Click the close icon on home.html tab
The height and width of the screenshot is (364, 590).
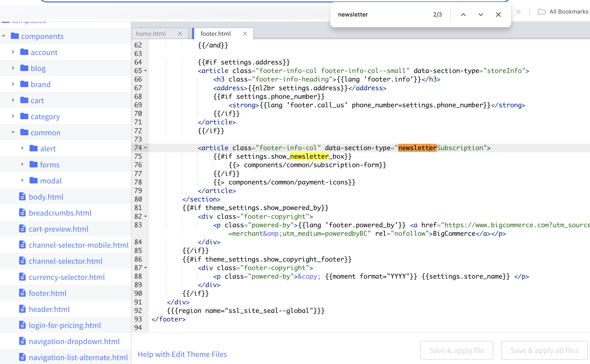tap(180, 33)
